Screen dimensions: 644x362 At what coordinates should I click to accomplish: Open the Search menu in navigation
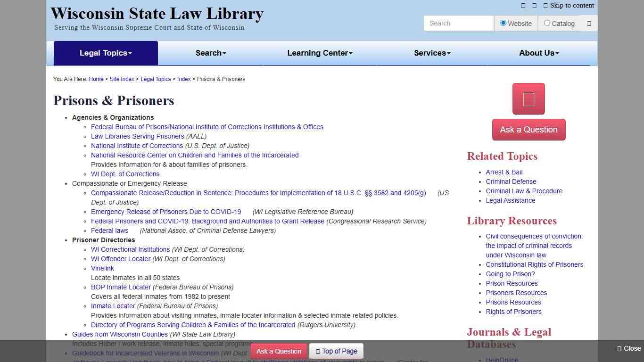210,53
